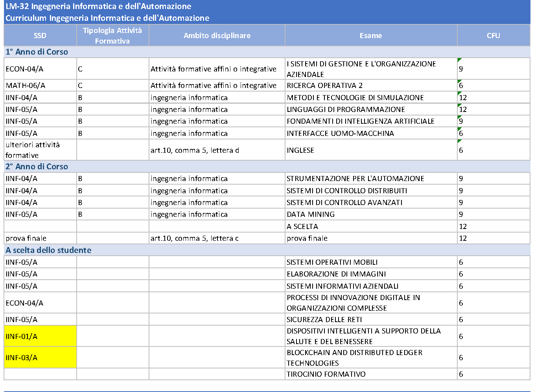Image resolution: width=534 pixels, height=392 pixels.
Task: Select the 'RICERCA OPERATIVA 2' exam cell
Action: [371, 85]
